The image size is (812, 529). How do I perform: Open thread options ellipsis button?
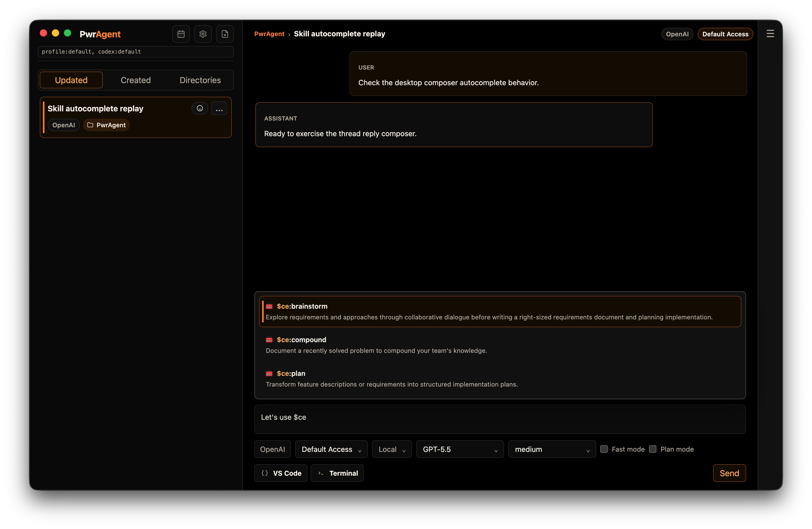pyautogui.click(x=219, y=108)
